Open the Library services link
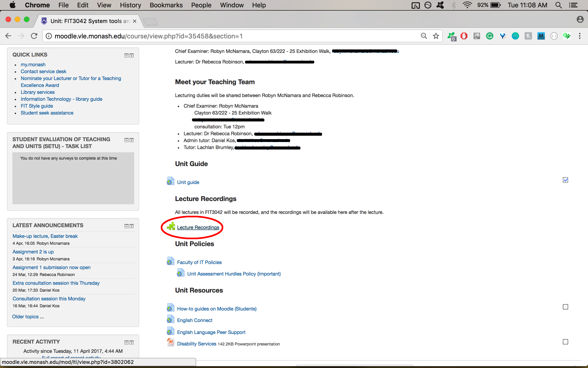Screen dimensions: 588x368 38,92
